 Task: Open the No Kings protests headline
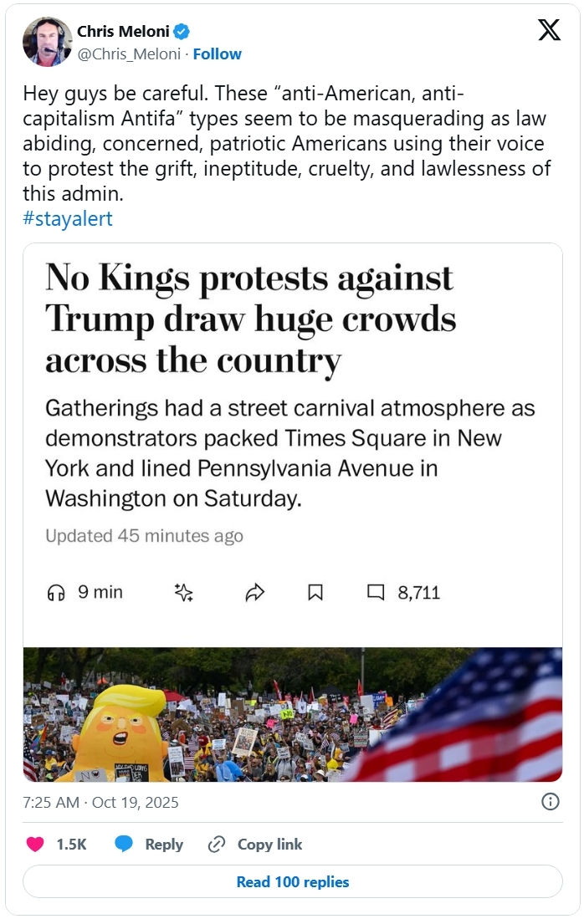pyautogui.click(x=250, y=319)
